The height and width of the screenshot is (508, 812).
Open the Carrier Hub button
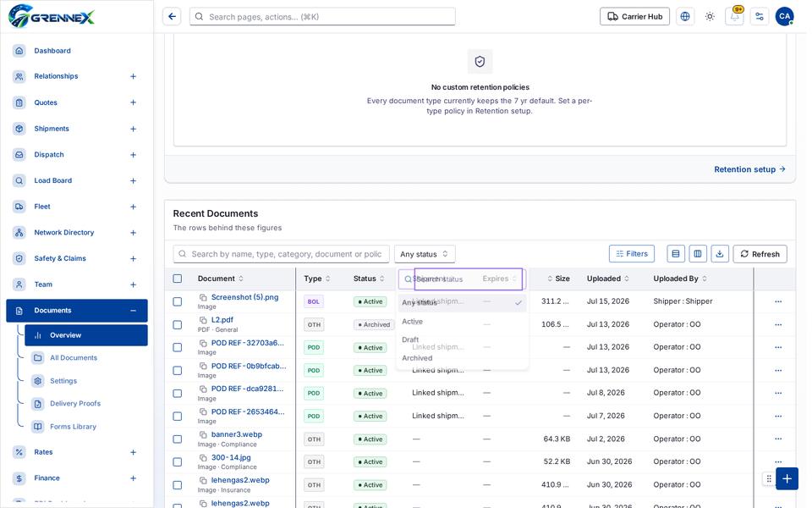(634, 17)
